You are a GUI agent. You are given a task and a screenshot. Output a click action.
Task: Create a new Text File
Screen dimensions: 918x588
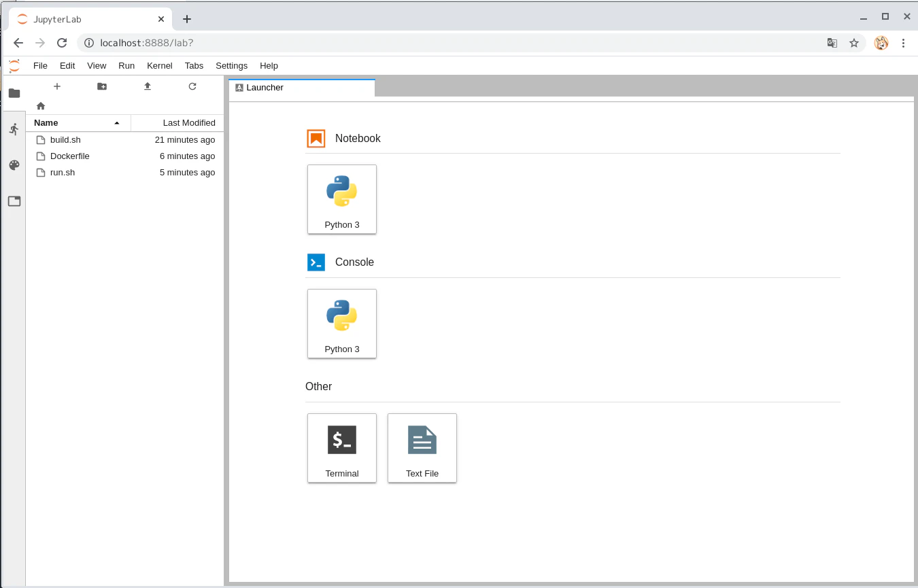pos(422,448)
